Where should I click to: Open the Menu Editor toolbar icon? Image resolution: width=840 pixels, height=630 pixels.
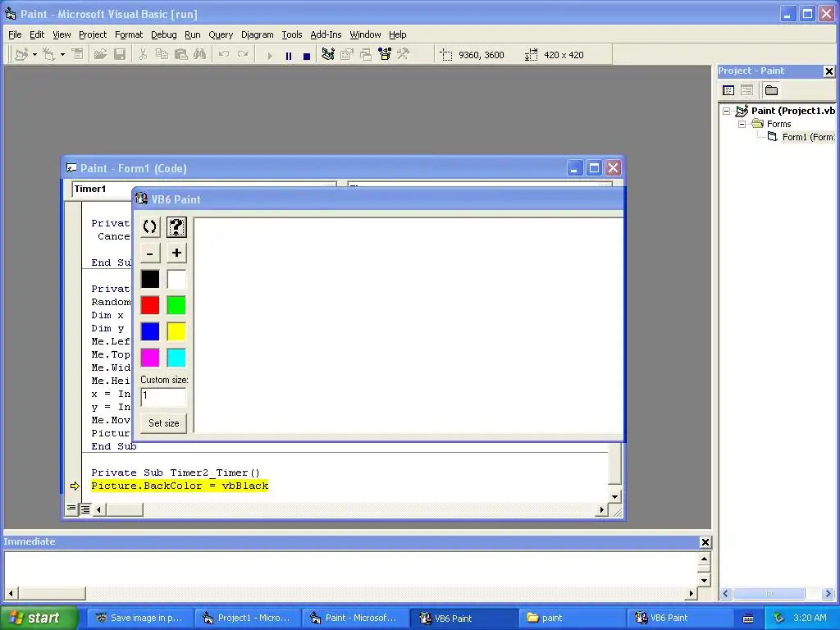[78, 55]
